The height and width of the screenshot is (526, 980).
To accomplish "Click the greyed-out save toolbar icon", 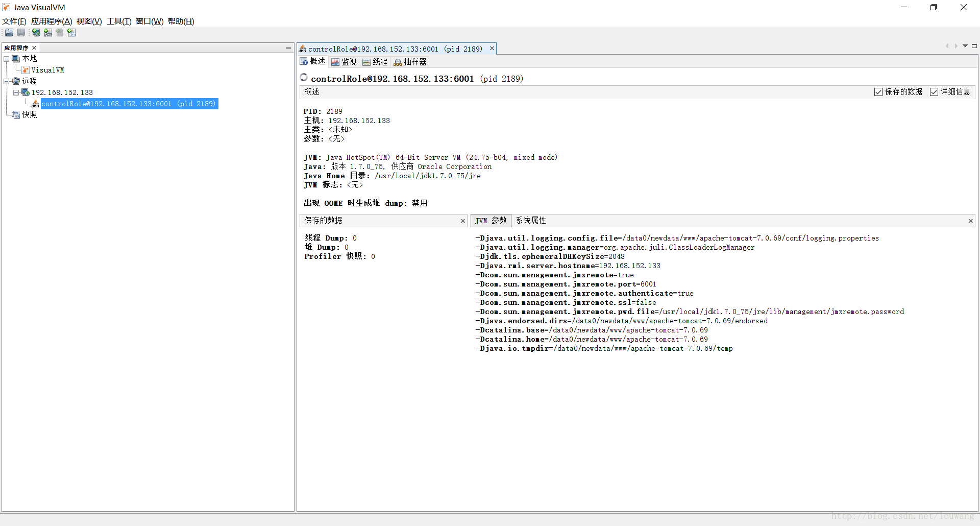I will pyautogui.click(x=21, y=33).
